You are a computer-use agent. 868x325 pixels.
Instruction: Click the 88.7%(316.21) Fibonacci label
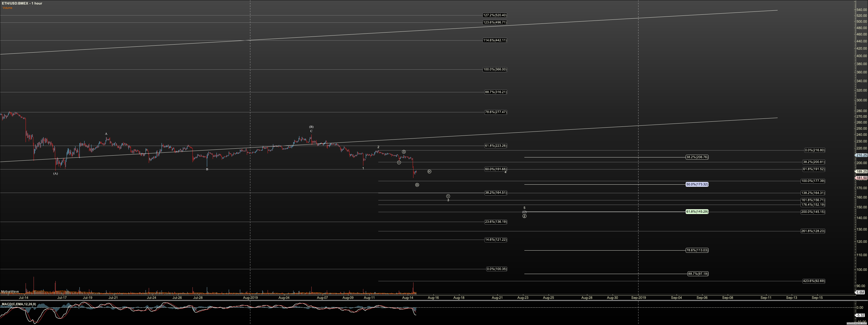tap(496, 92)
